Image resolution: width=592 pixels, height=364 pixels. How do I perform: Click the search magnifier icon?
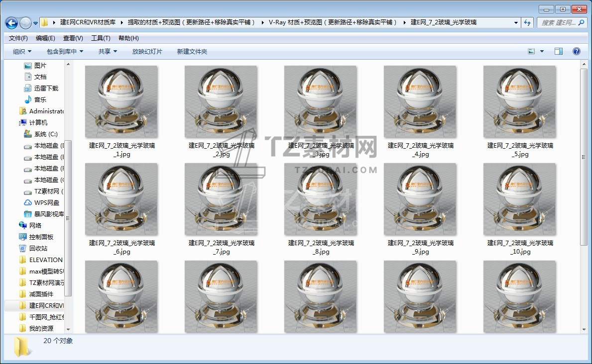point(582,23)
